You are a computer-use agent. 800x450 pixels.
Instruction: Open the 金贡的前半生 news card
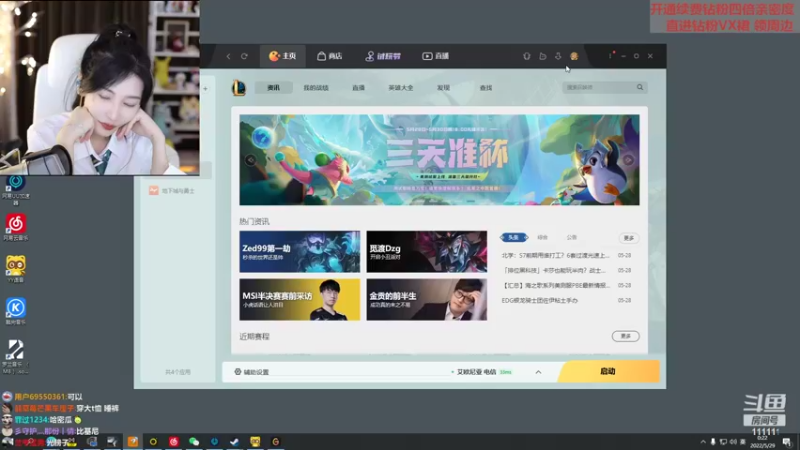coord(427,299)
